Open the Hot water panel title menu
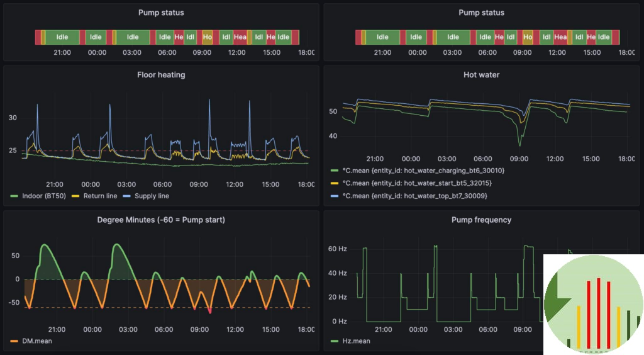644x355 pixels. (x=481, y=75)
